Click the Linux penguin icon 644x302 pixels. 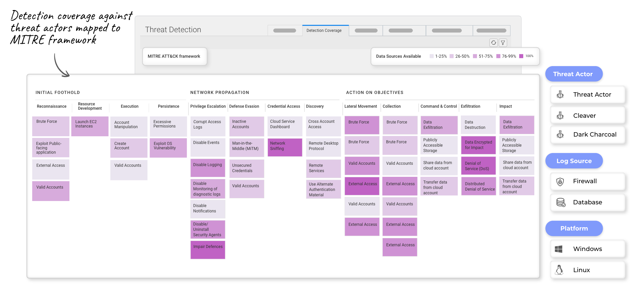pyautogui.click(x=559, y=270)
